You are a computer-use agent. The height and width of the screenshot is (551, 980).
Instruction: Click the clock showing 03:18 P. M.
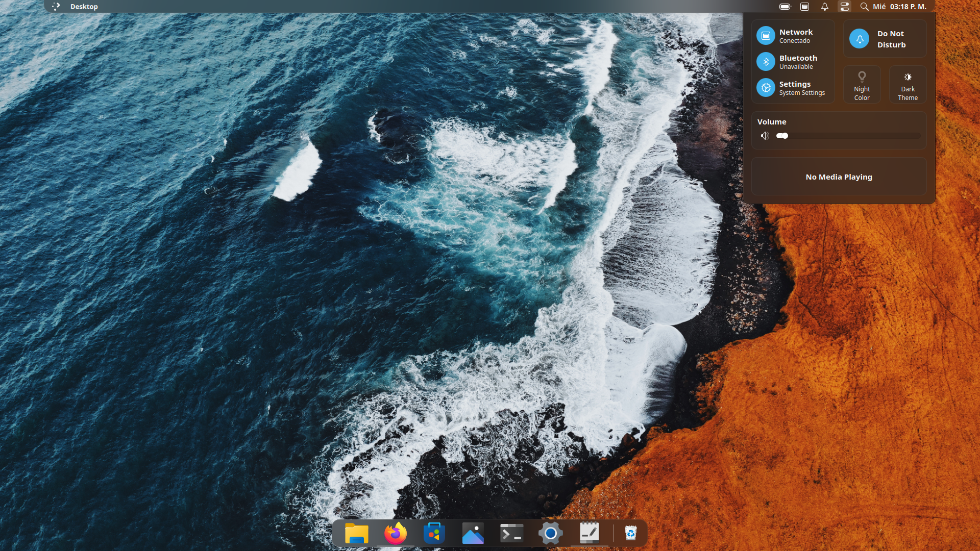pyautogui.click(x=908, y=7)
